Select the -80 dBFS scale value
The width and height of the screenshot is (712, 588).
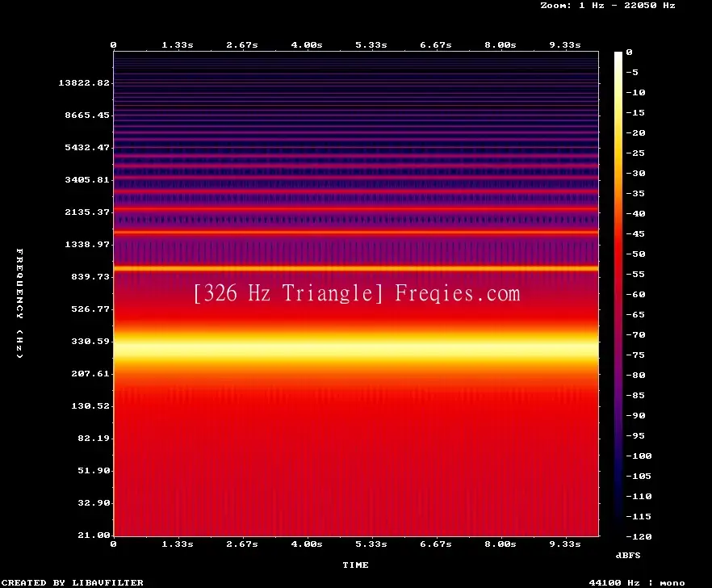(x=636, y=375)
